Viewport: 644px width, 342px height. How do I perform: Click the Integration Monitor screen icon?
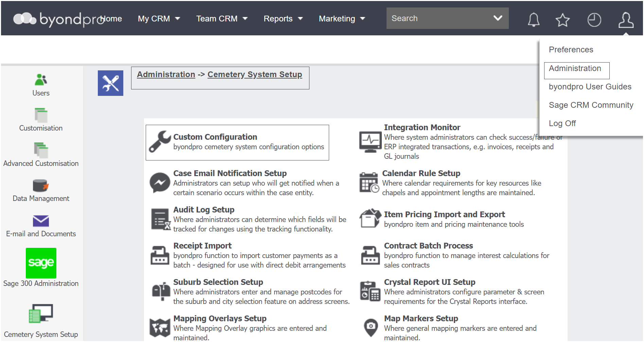click(370, 141)
